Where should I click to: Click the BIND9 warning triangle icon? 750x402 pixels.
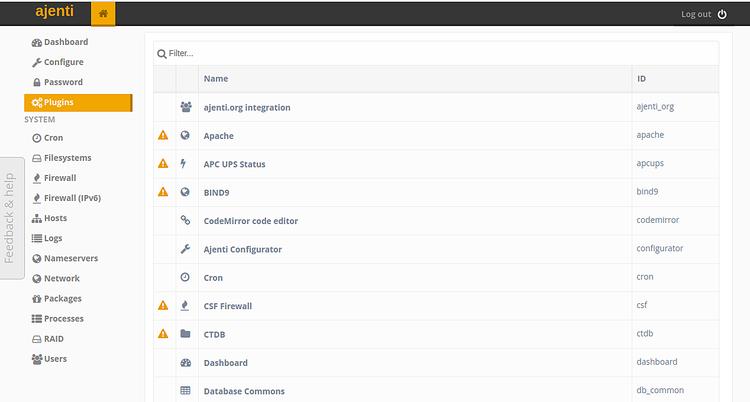pyautogui.click(x=163, y=192)
